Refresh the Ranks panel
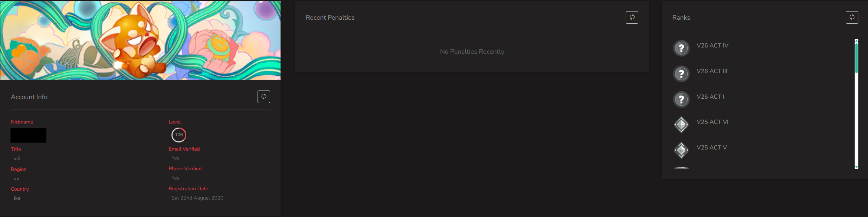Image resolution: width=868 pixels, height=217 pixels. (852, 17)
